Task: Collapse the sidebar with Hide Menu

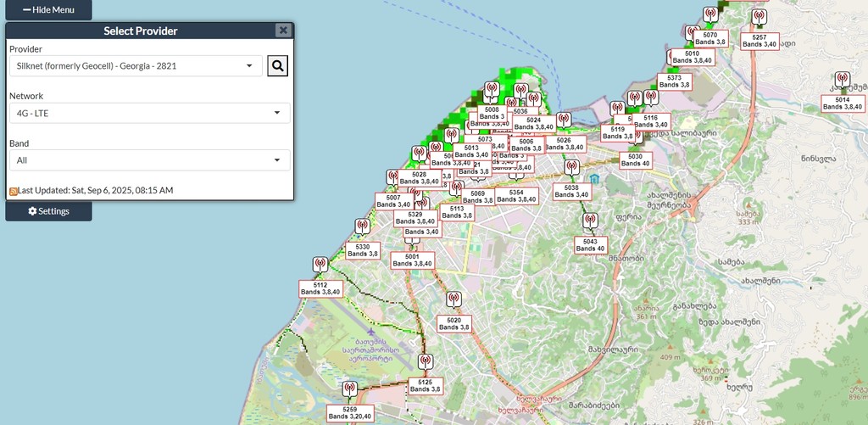Action: pyautogui.click(x=48, y=9)
